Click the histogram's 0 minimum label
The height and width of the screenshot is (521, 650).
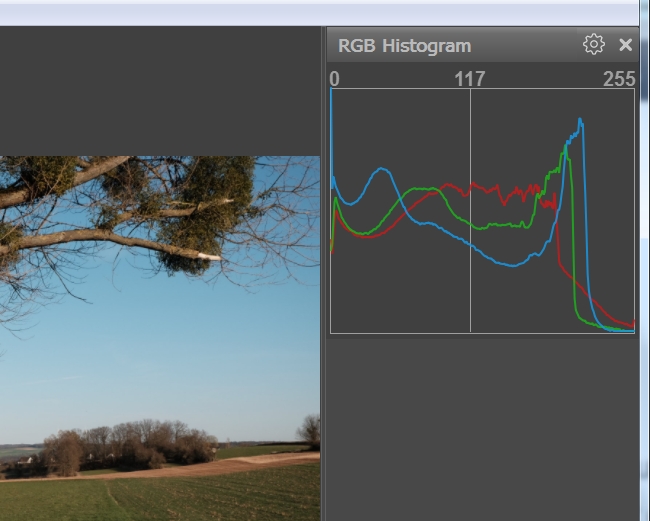click(x=335, y=79)
